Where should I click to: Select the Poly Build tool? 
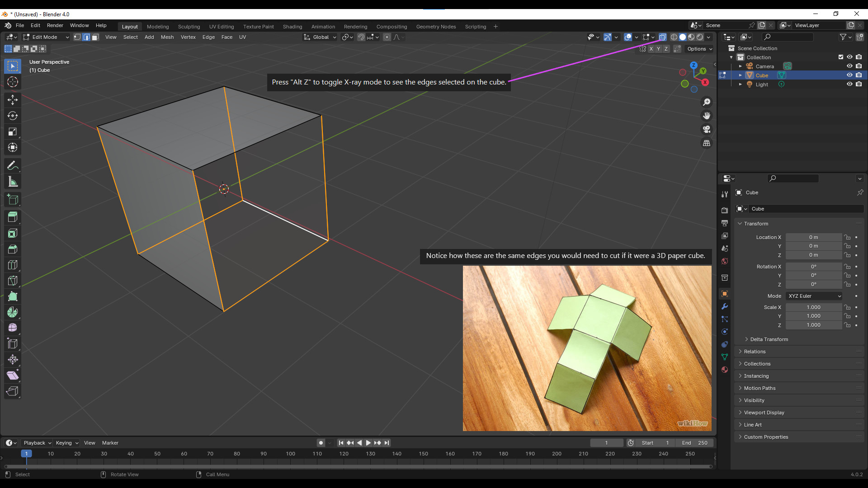coord(13,296)
